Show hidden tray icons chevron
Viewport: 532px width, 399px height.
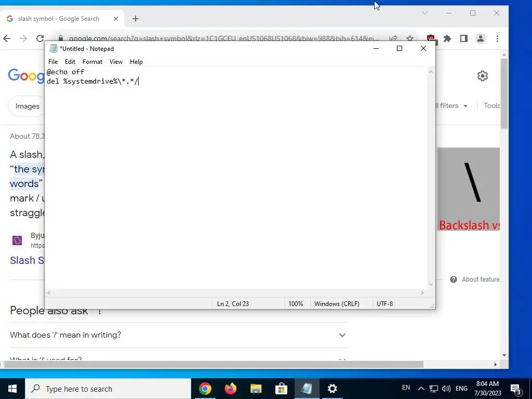point(421,389)
